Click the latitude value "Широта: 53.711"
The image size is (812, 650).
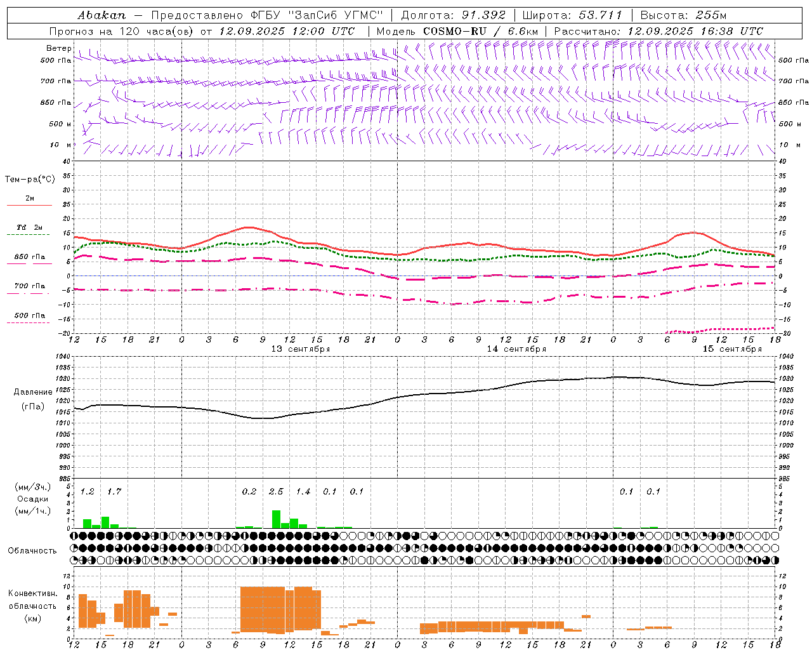coord(572,15)
